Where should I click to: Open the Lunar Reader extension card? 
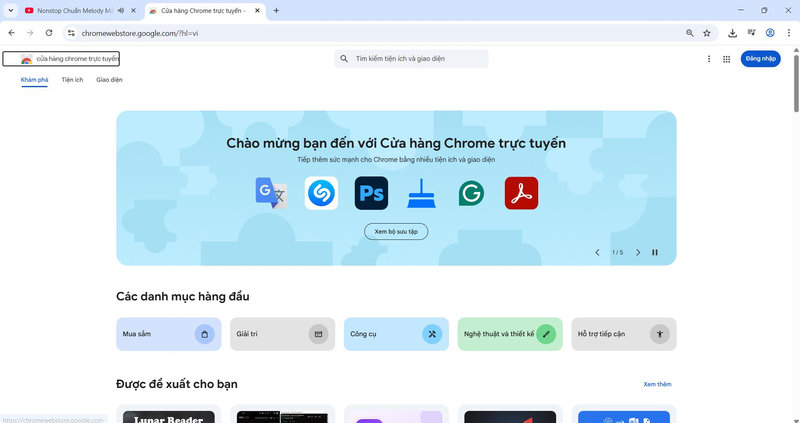click(x=168, y=414)
